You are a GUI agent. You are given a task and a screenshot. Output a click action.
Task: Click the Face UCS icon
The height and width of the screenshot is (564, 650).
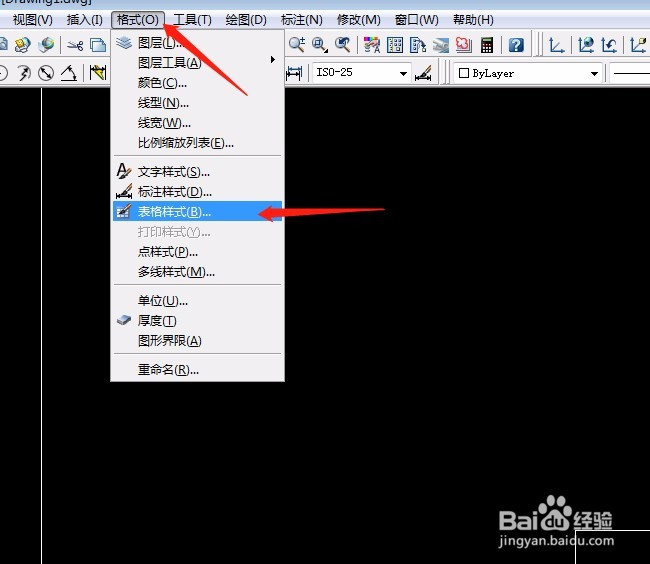point(638,45)
